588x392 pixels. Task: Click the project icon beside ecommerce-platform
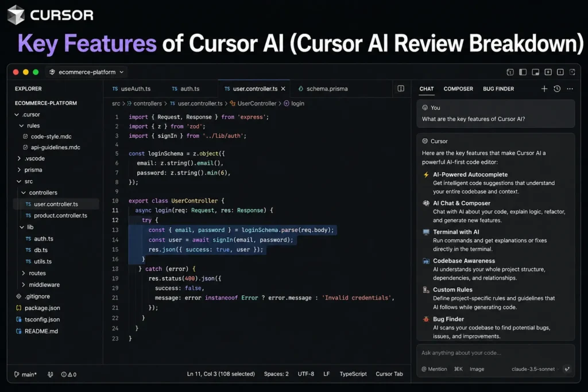pyautogui.click(x=52, y=72)
